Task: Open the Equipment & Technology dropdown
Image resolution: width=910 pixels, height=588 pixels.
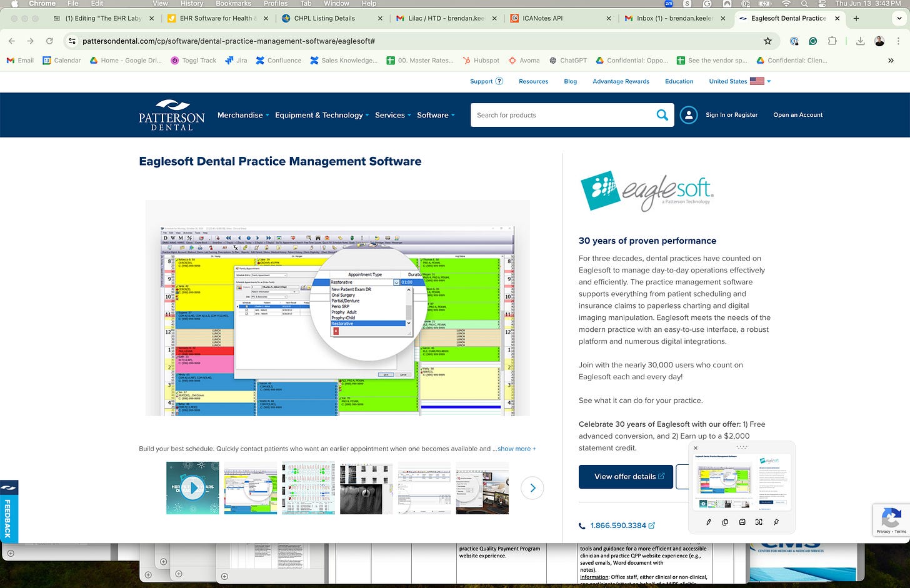Action: click(x=322, y=115)
